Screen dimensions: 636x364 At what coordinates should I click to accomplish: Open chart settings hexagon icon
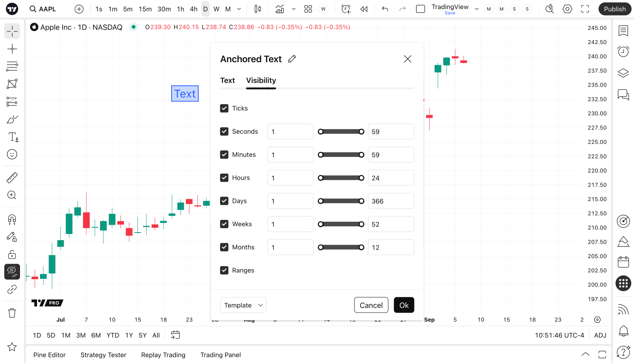point(567,9)
